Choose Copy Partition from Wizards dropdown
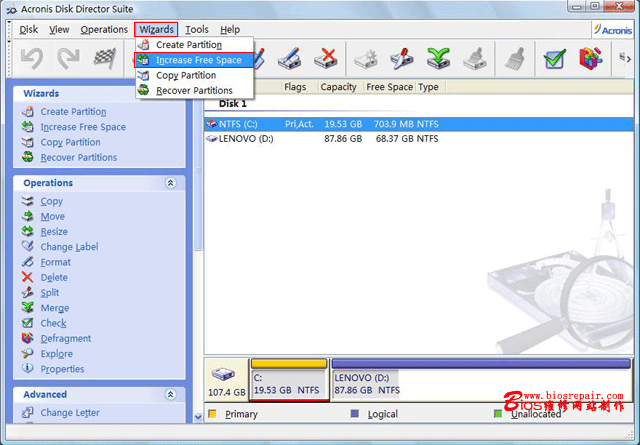 tap(195, 75)
